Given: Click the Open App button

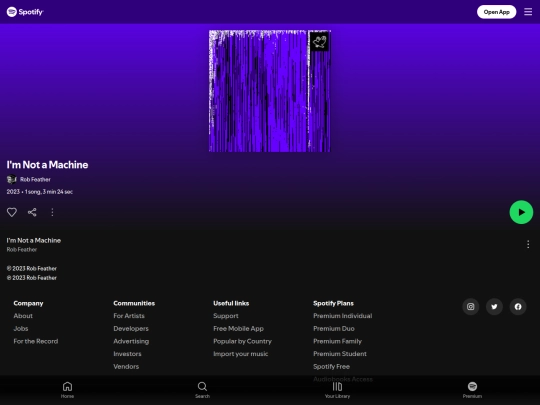Looking at the screenshot, I should point(496,12).
